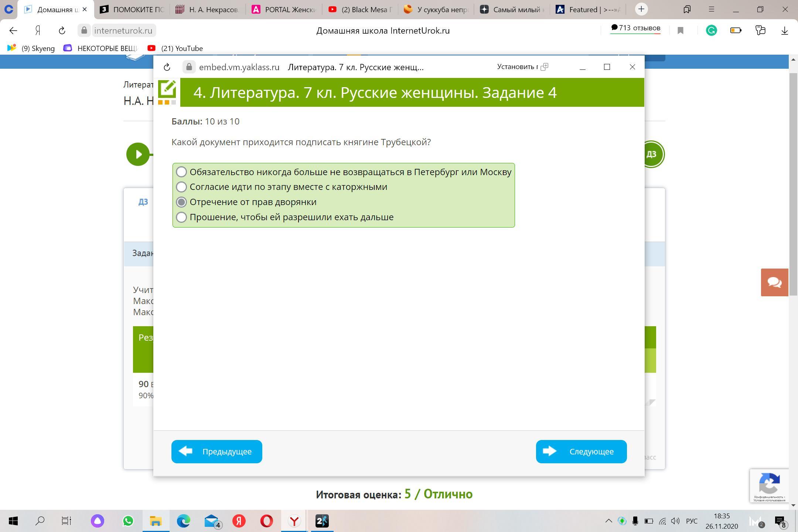
Task: Click the bookmark icon in address bar
Action: tap(680, 31)
